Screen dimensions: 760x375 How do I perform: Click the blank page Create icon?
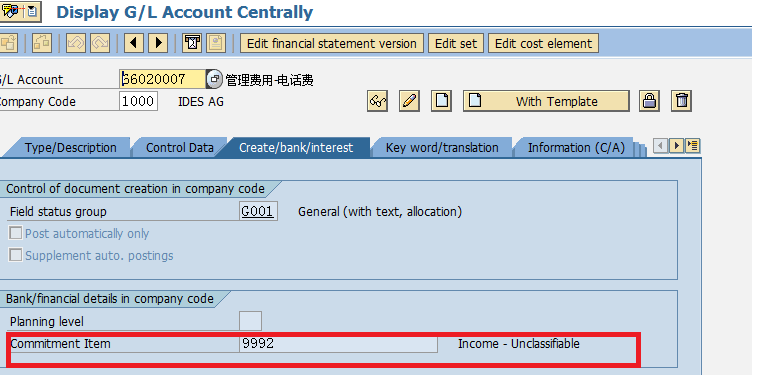(x=441, y=101)
